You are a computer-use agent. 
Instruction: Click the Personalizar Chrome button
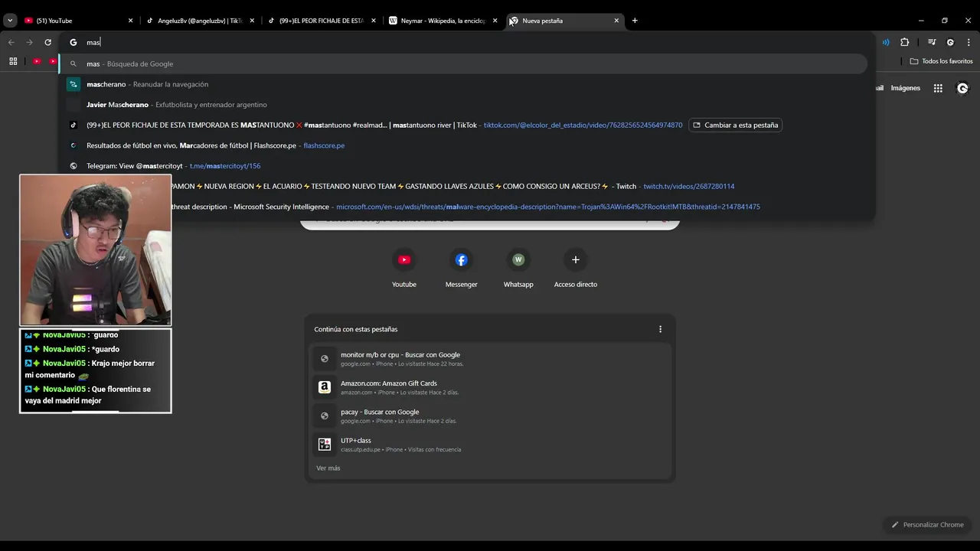pos(926,524)
